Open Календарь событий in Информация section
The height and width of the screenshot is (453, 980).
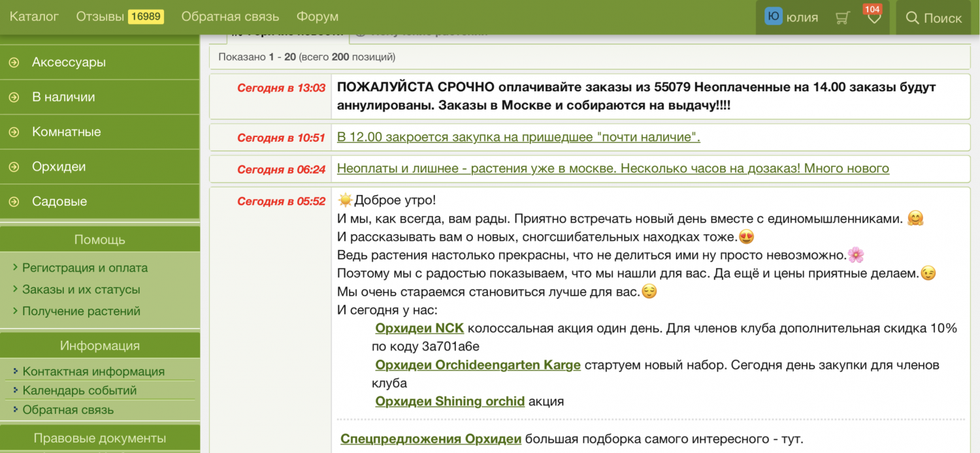(x=79, y=390)
